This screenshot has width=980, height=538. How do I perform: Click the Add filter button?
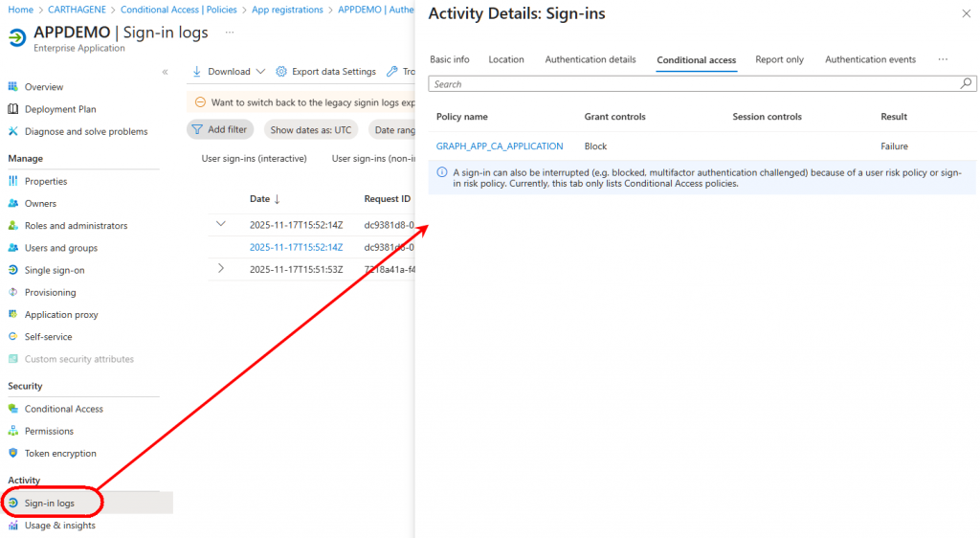pos(220,129)
